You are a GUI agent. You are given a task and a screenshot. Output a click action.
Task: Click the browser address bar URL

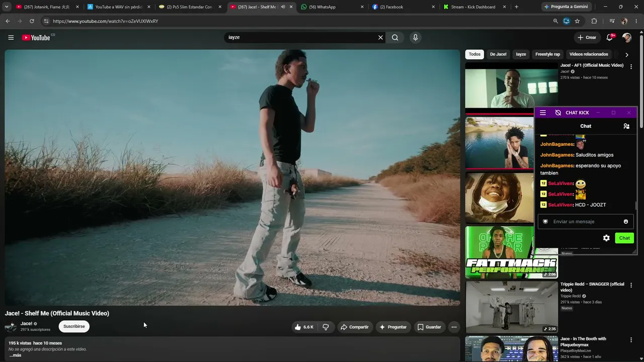pos(106,21)
